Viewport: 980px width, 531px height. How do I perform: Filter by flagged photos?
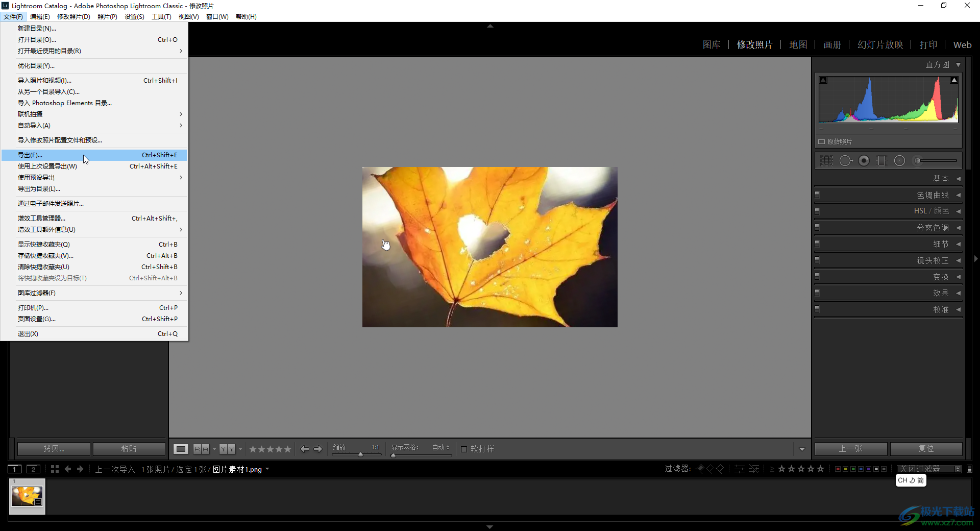tap(700, 469)
